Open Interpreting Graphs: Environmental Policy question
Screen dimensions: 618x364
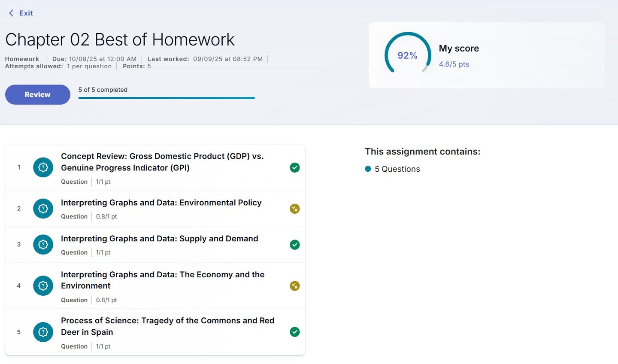pyautogui.click(x=161, y=203)
